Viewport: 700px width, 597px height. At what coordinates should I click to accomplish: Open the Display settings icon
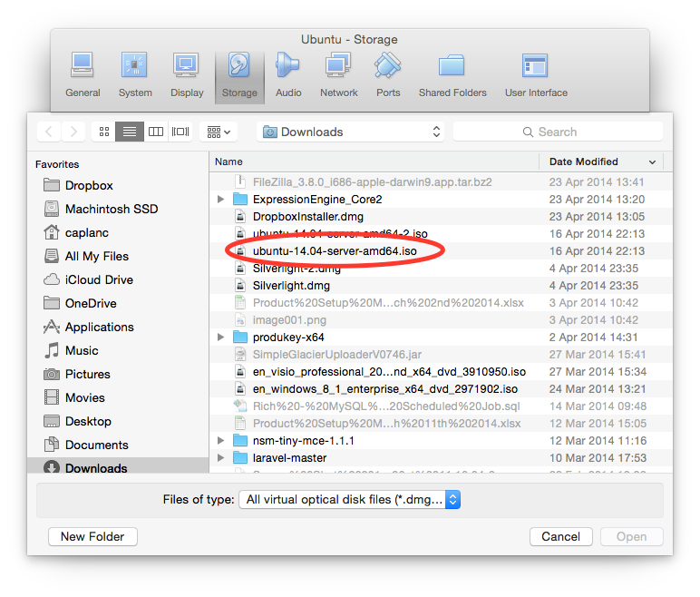[x=187, y=66]
